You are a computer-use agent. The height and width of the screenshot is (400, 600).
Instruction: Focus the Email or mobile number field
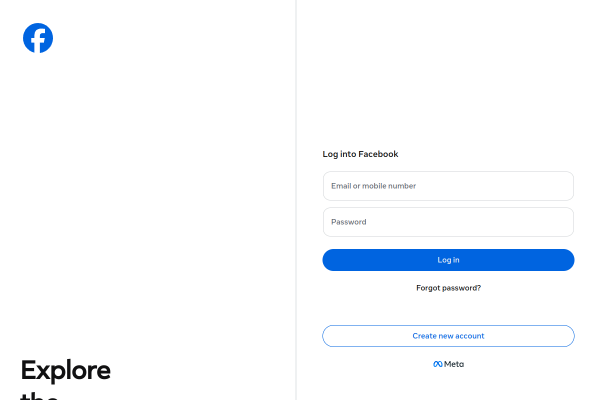coord(448,186)
